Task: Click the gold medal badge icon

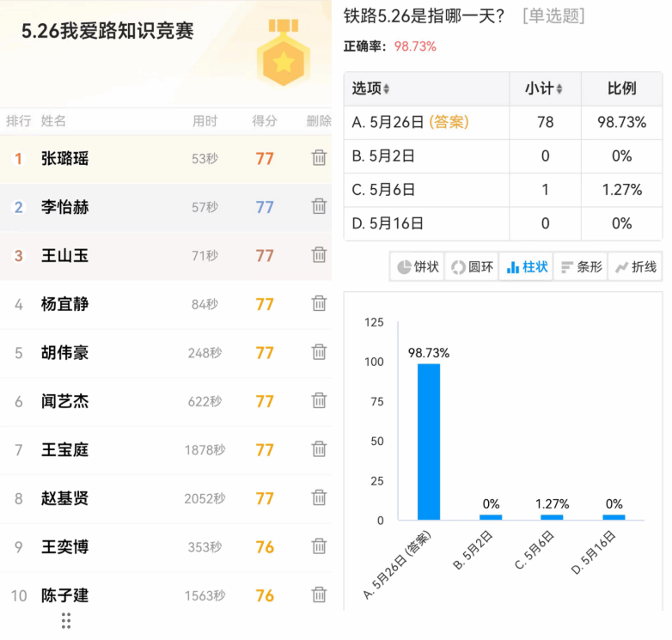Action: [x=283, y=55]
